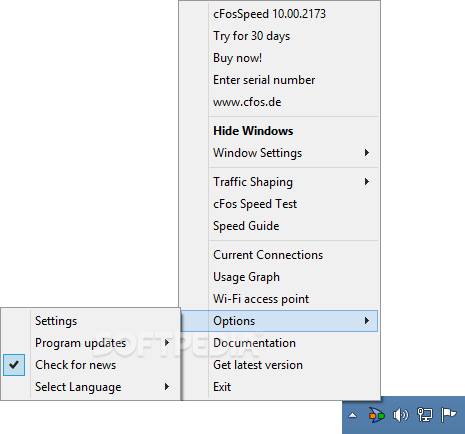Show Current Connections

click(x=279, y=255)
